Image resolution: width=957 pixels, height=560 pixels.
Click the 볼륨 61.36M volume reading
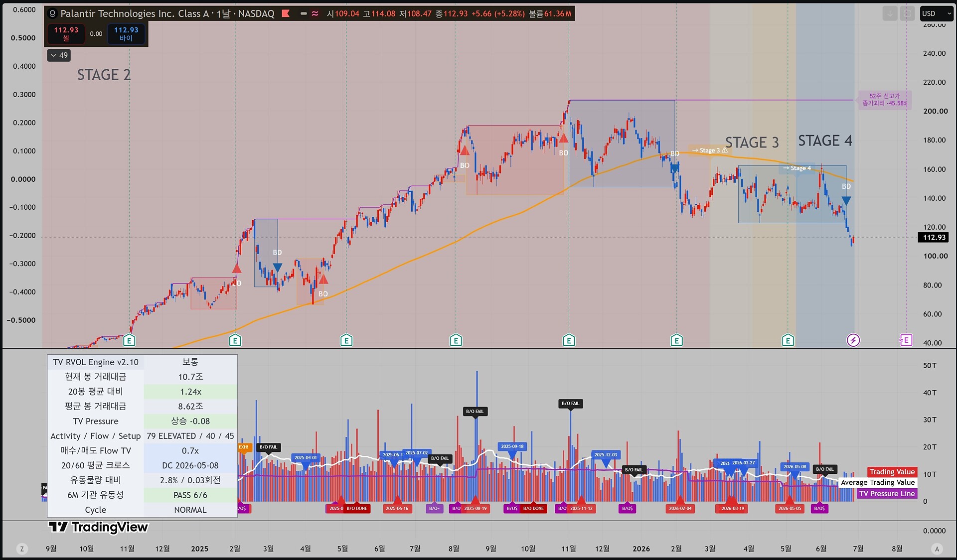(550, 14)
